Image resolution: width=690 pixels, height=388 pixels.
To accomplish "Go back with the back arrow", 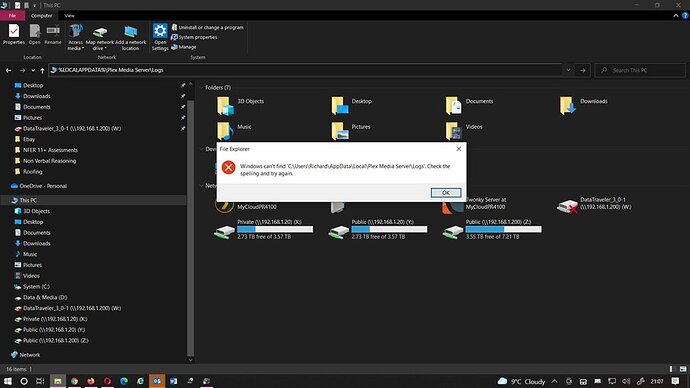I will pyautogui.click(x=8, y=70).
